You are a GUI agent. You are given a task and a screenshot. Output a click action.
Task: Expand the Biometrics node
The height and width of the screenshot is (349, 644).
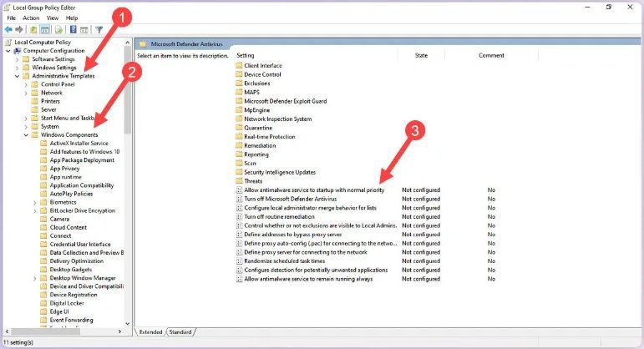point(35,202)
